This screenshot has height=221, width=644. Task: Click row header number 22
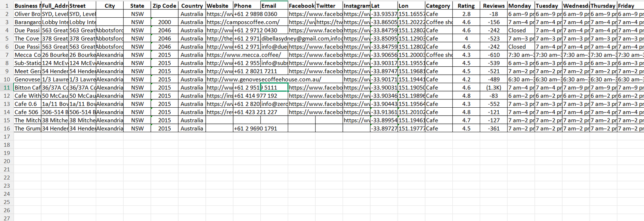click(x=6, y=178)
